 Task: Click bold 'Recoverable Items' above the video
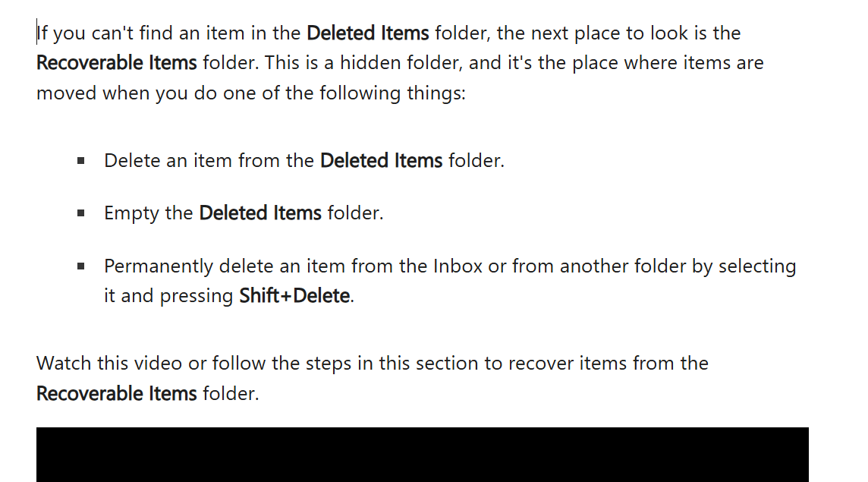[x=117, y=393]
